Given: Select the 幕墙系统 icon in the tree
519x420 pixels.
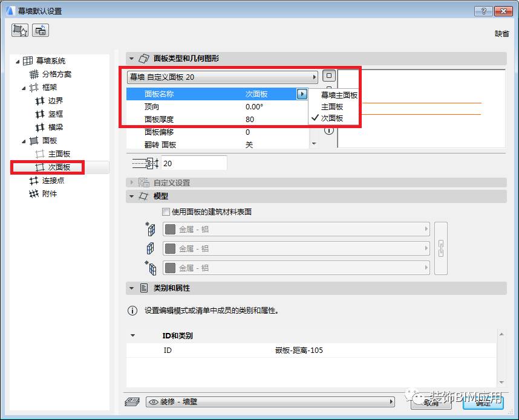Looking at the screenshot, I should pos(28,60).
